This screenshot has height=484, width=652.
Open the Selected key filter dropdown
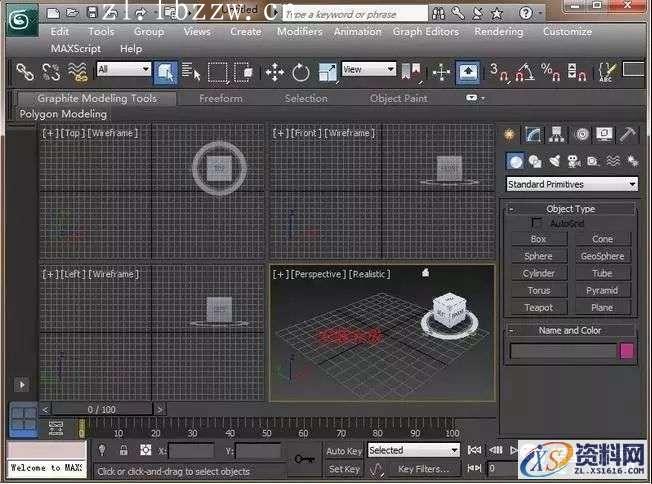point(413,450)
